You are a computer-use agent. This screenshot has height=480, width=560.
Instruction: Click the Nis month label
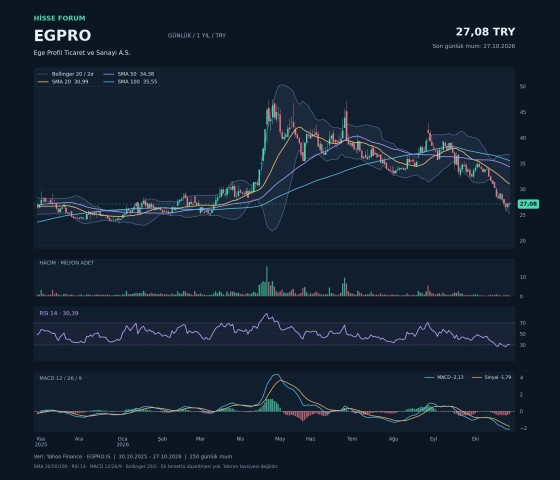(x=240, y=439)
